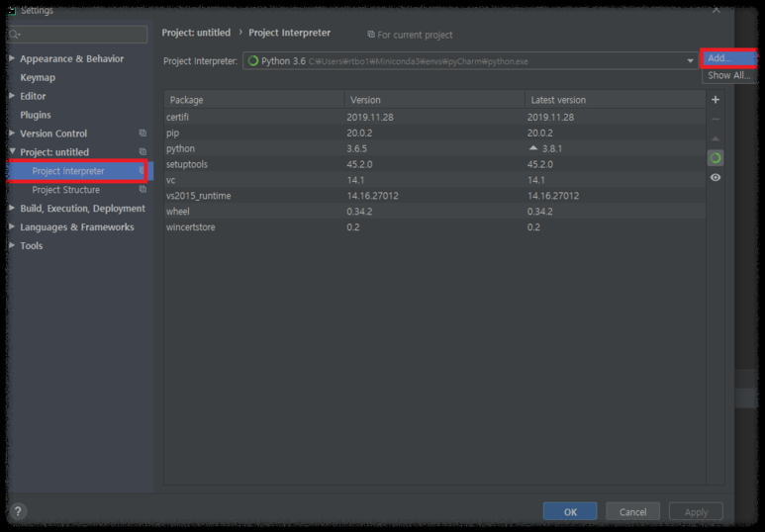Click the plus icon to install a package

point(716,100)
